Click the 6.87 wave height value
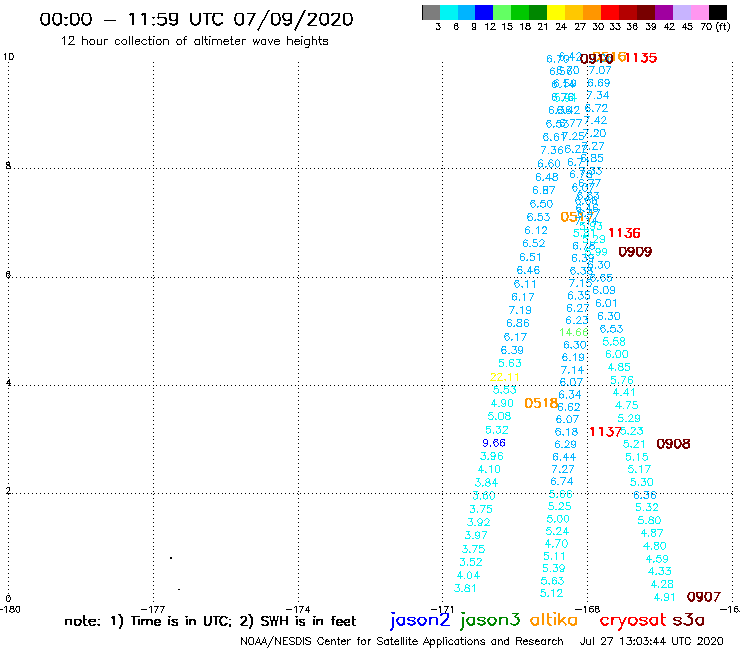 544,191
